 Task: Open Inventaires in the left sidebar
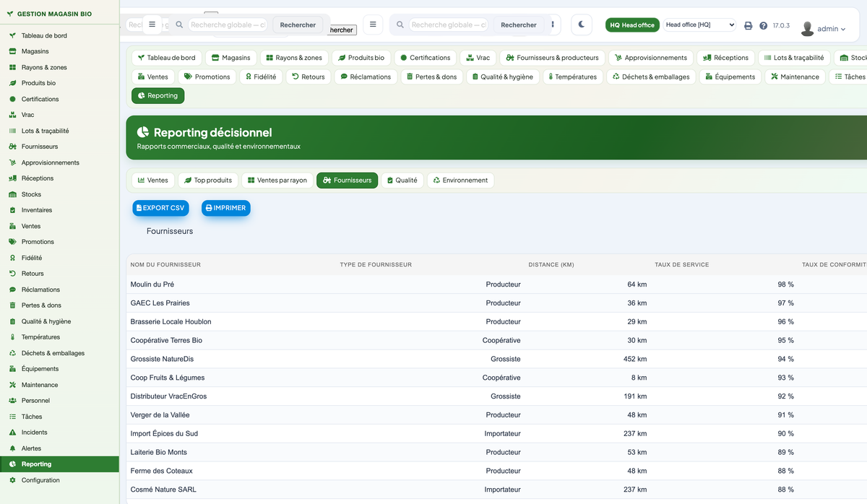click(x=59, y=210)
